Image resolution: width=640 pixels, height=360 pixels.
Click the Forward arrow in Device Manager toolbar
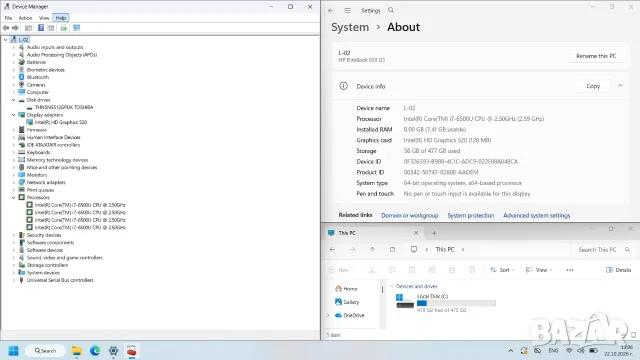(x=15, y=28)
